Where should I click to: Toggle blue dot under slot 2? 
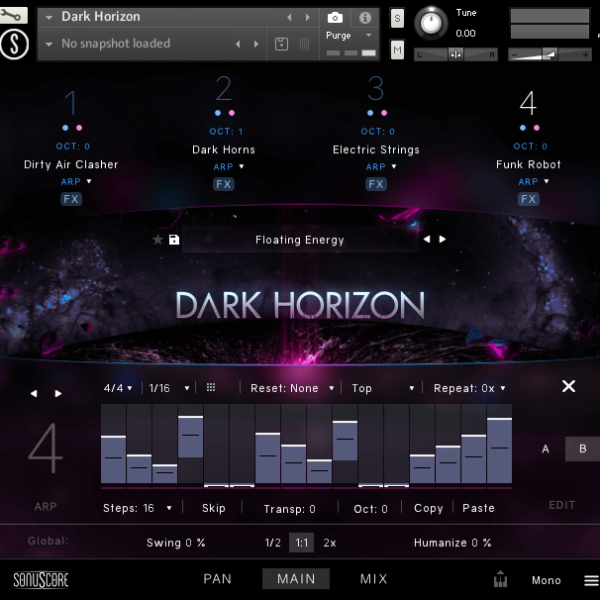pyautogui.click(x=218, y=113)
